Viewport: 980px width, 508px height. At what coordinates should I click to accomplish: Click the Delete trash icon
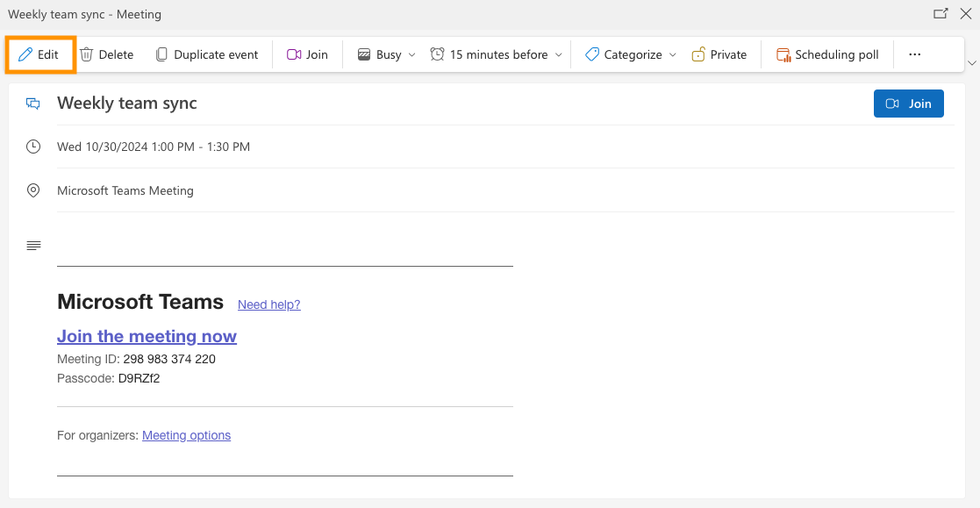point(87,54)
